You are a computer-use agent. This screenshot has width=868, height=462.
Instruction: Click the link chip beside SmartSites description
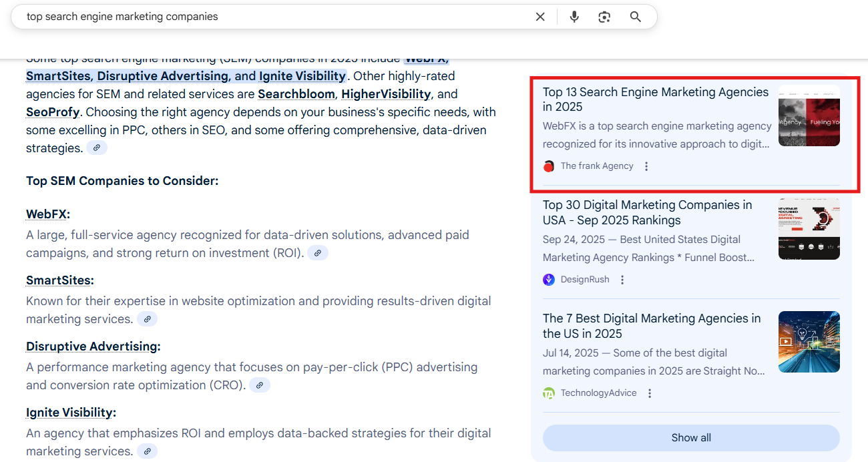click(x=147, y=318)
